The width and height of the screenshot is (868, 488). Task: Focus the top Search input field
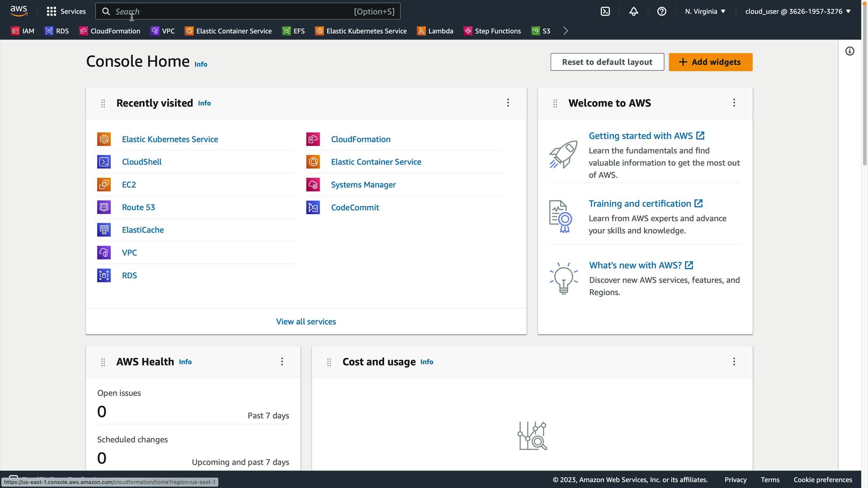pos(231,11)
